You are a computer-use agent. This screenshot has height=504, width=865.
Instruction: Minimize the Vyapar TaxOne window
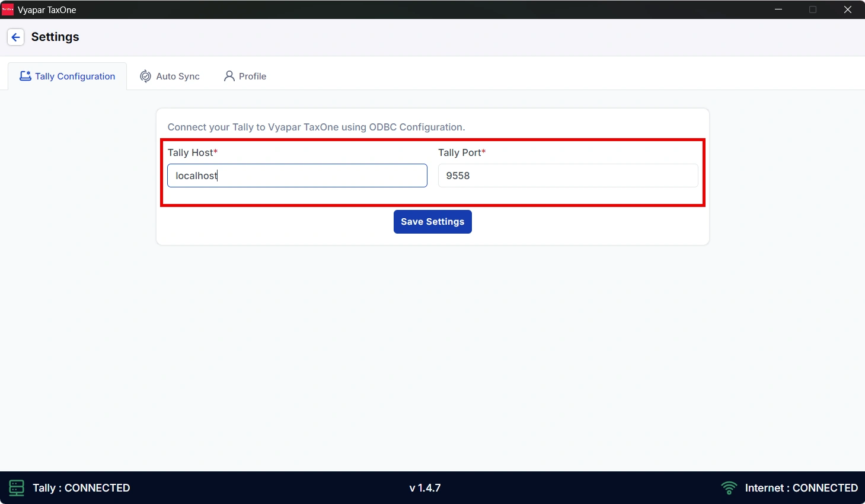[x=778, y=9]
